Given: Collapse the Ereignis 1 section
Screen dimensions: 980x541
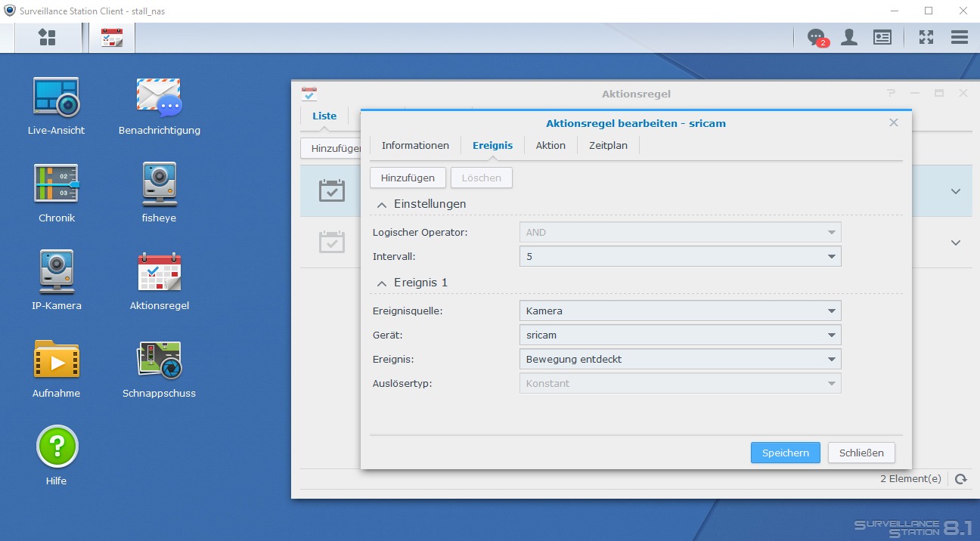Looking at the screenshot, I should point(382,283).
